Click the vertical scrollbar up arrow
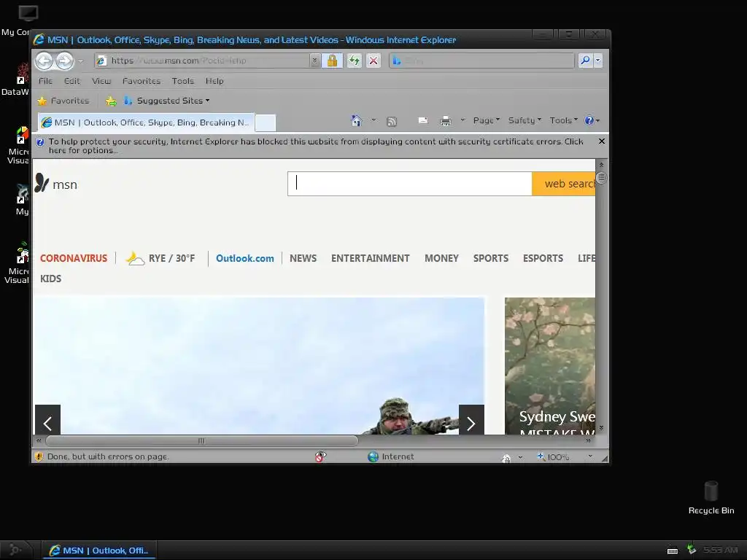Screen dimensions: 747x560 (601, 165)
